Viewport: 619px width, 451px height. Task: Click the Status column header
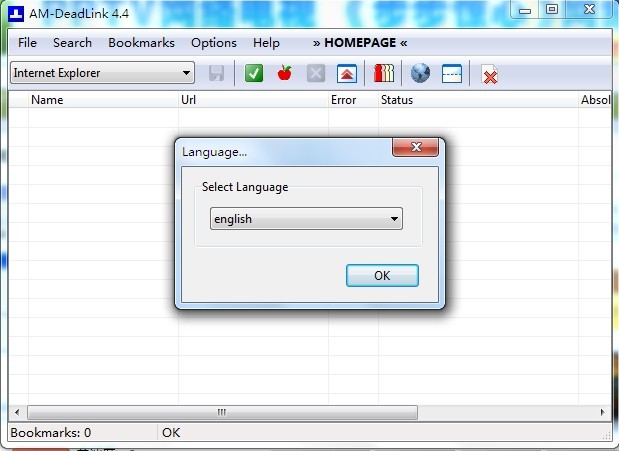397,100
